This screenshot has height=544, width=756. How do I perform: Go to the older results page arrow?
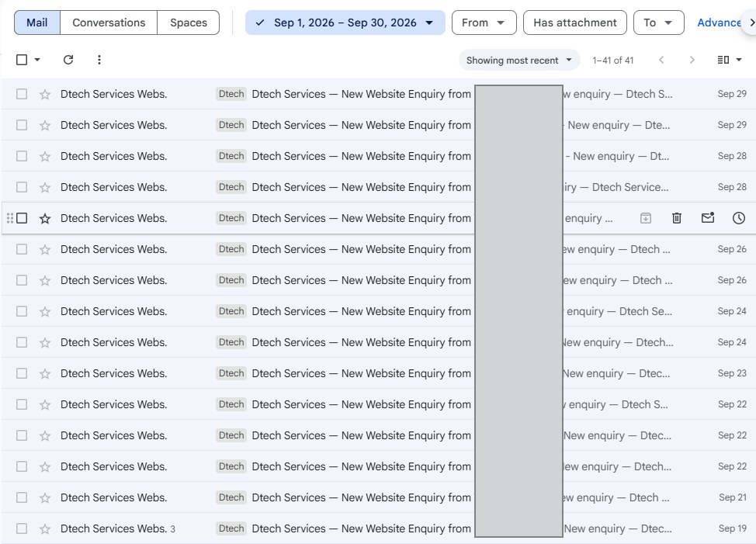click(692, 60)
